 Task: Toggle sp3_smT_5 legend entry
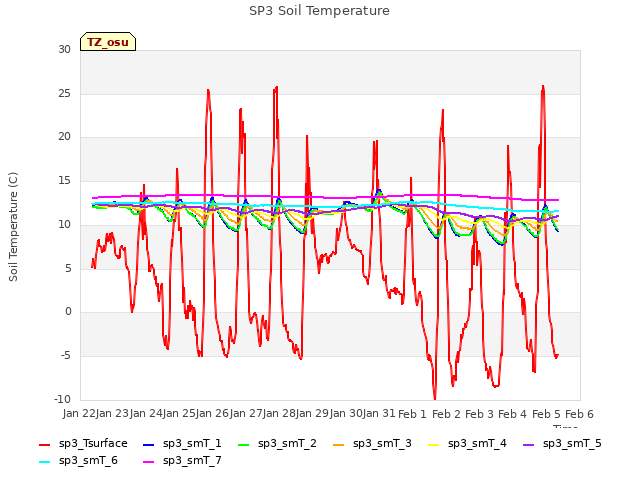coord(562,444)
